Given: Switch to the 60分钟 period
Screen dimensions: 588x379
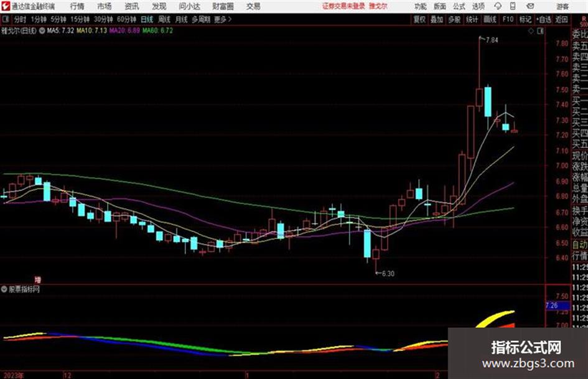Looking at the screenshot, I should point(126,19).
